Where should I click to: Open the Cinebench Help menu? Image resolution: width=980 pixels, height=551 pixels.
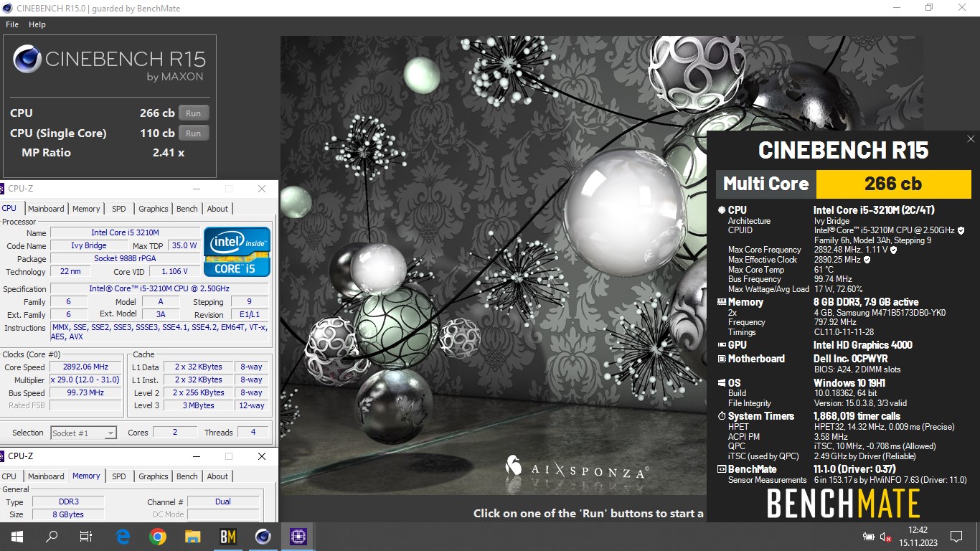pyautogui.click(x=37, y=24)
